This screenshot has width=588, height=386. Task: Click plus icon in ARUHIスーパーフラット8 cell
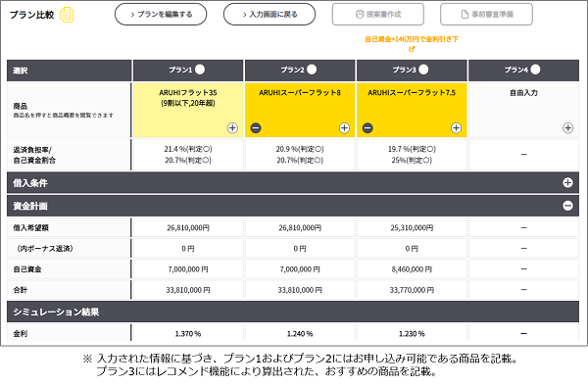pyautogui.click(x=344, y=127)
